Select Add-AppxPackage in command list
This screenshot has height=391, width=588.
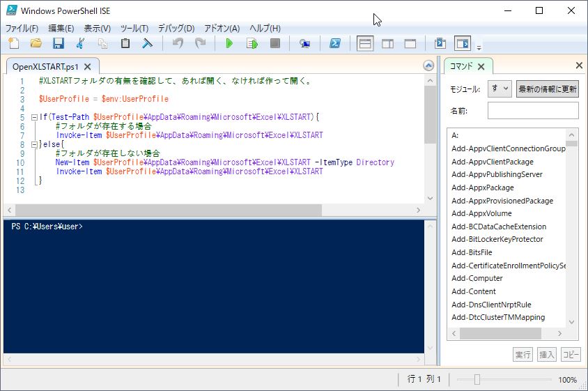click(x=483, y=187)
